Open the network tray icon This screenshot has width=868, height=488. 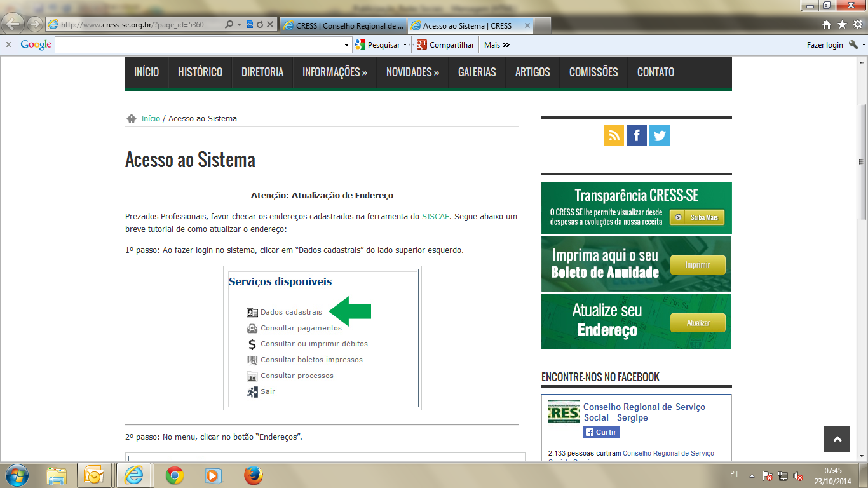783,476
